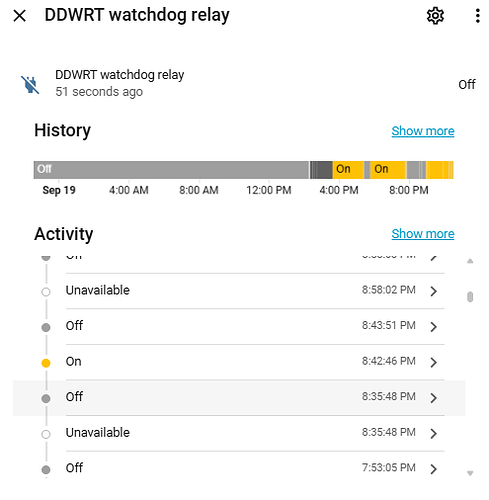Click the 7:53:05 PM timestamp

[389, 468]
